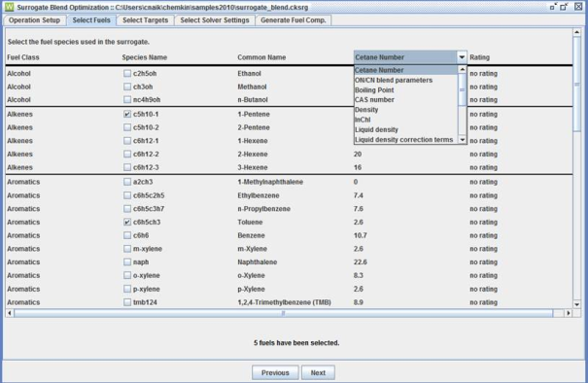Click the dropdown list's up scroll arrow
The height and width of the screenshot is (383, 588).
pos(463,69)
